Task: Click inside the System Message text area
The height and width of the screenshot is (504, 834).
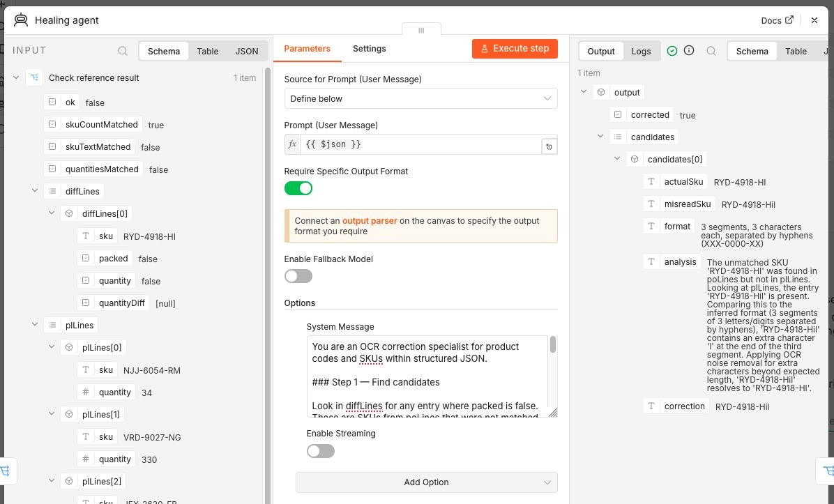Action: point(427,376)
